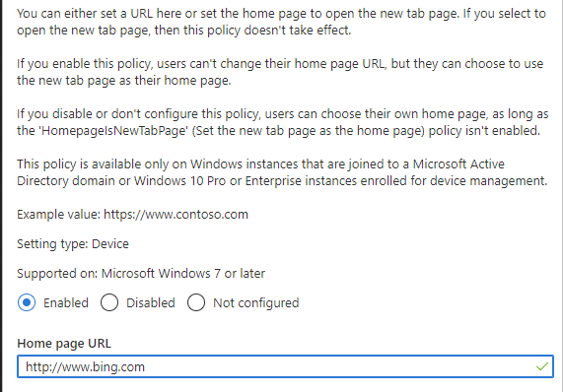563x392 pixels.
Task: Click the http://www.bing.com text in field
Action: (x=85, y=367)
